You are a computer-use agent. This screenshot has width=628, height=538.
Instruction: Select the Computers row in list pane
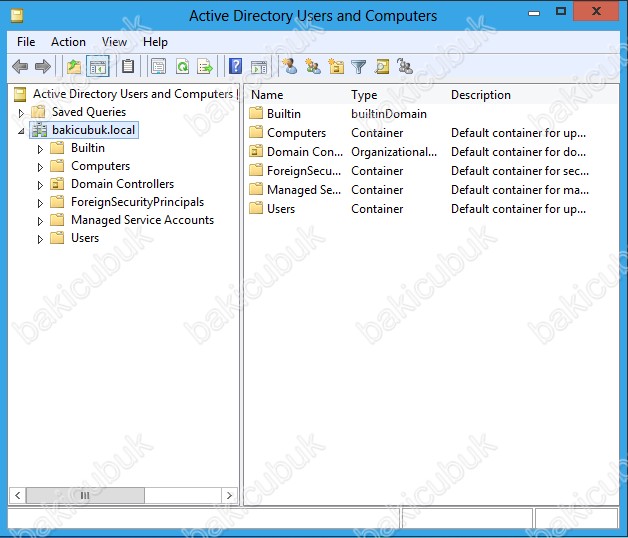point(419,133)
